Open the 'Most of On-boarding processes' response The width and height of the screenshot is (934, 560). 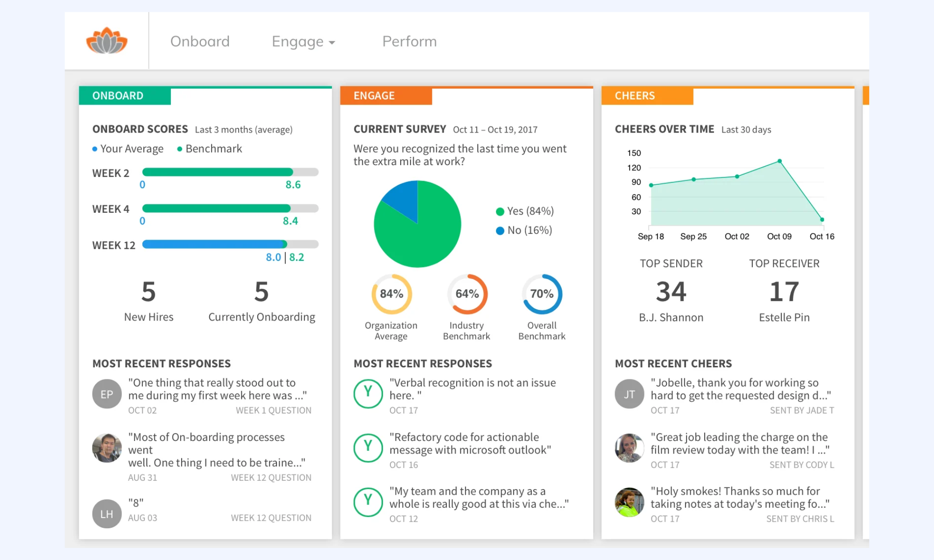pyautogui.click(x=217, y=450)
